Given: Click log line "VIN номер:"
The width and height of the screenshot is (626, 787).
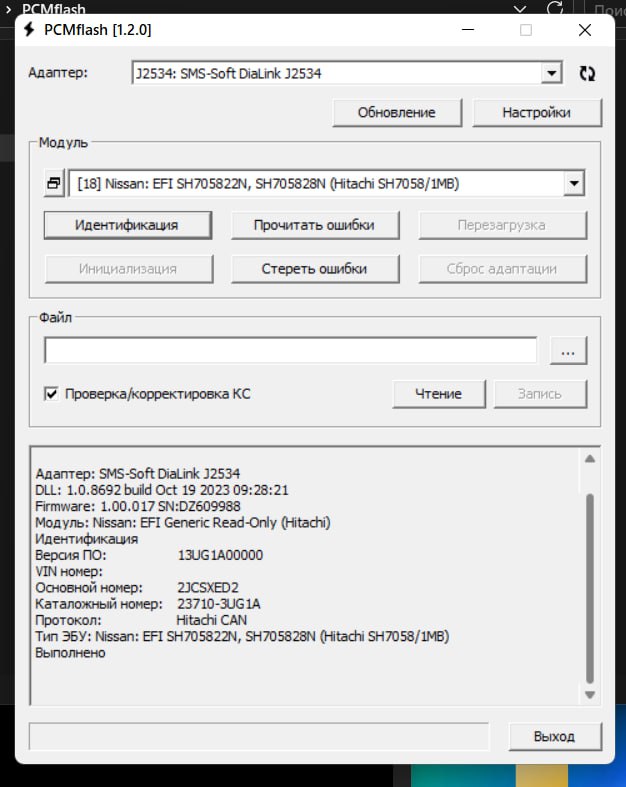Looking at the screenshot, I should click(69, 571).
